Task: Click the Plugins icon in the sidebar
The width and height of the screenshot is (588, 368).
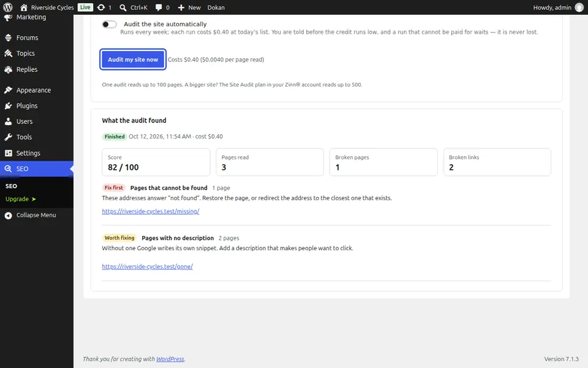Action: coord(8,106)
